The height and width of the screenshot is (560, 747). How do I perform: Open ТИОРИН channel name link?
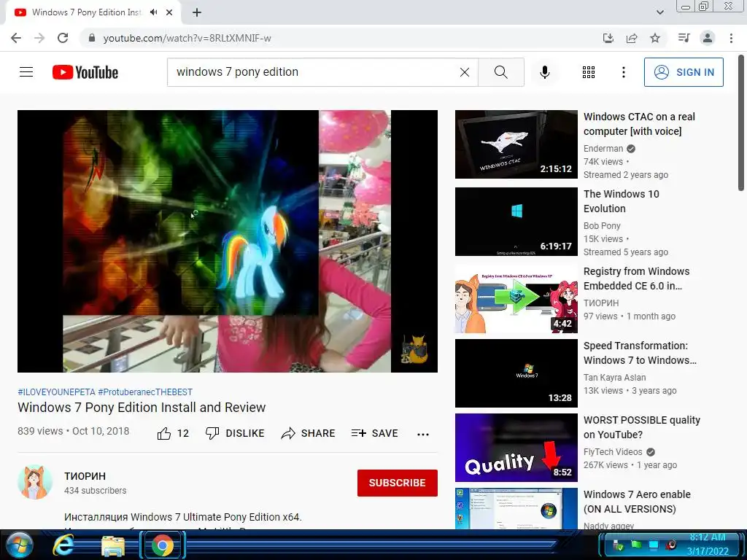85,476
